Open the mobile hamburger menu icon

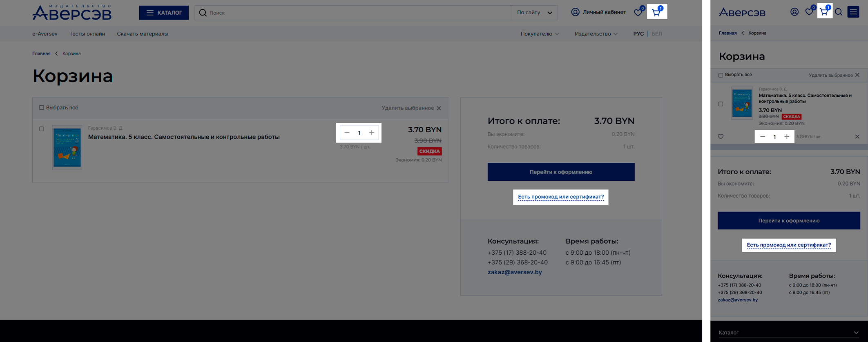coord(853,12)
